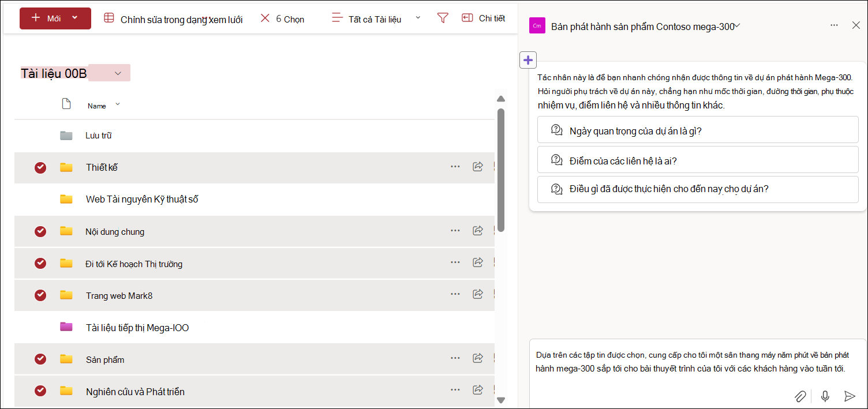Viewport: 868px width, 409px height.
Task: Open more actions for Nội dung chung
Action: (455, 231)
